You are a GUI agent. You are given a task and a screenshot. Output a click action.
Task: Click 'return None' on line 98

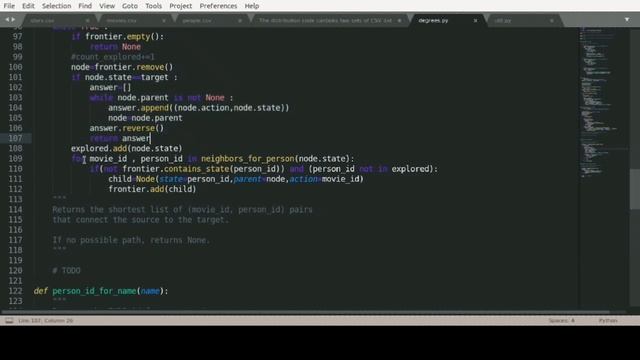point(115,47)
